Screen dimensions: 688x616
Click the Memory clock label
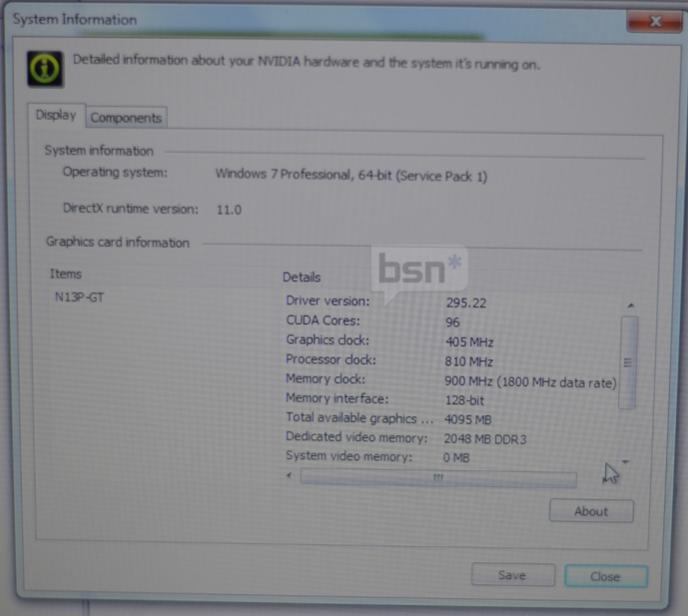(x=325, y=379)
